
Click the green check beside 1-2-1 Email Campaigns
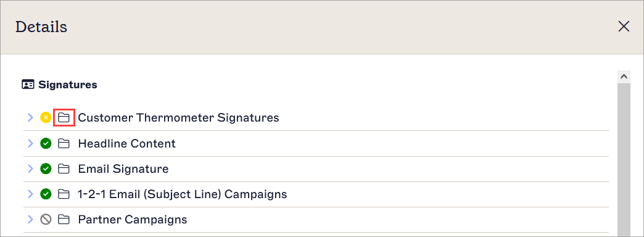46,194
